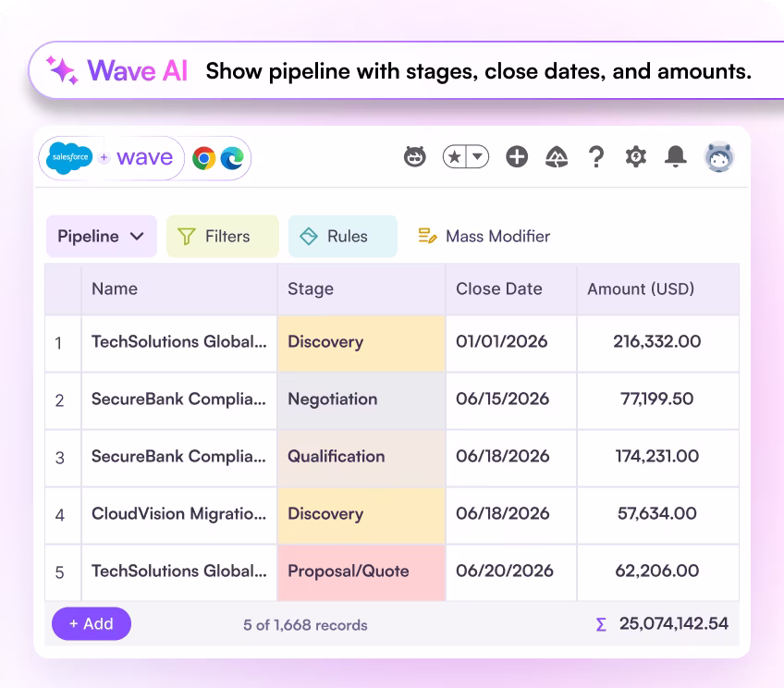784x688 pixels.
Task: Click the amount 62,206.00
Action: click(x=657, y=571)
